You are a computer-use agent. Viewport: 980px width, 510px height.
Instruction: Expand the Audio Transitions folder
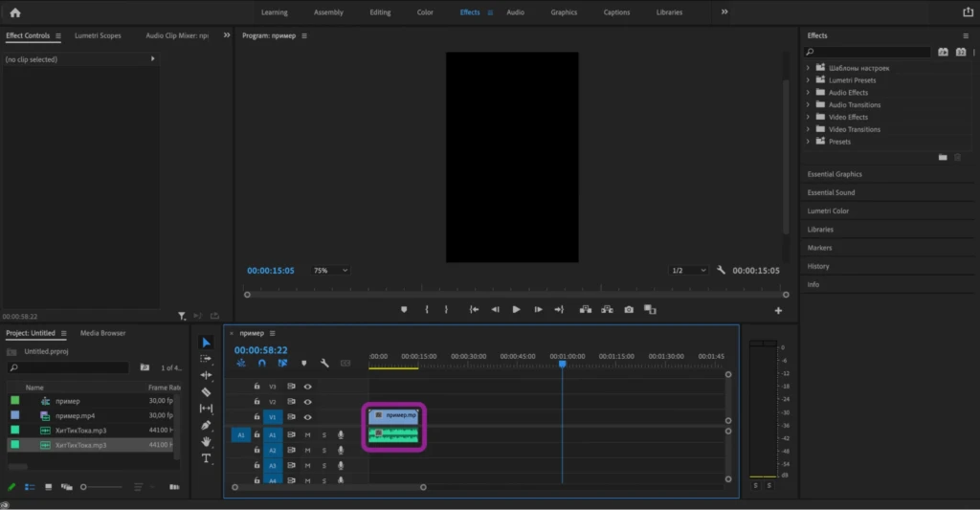[808, 105]
